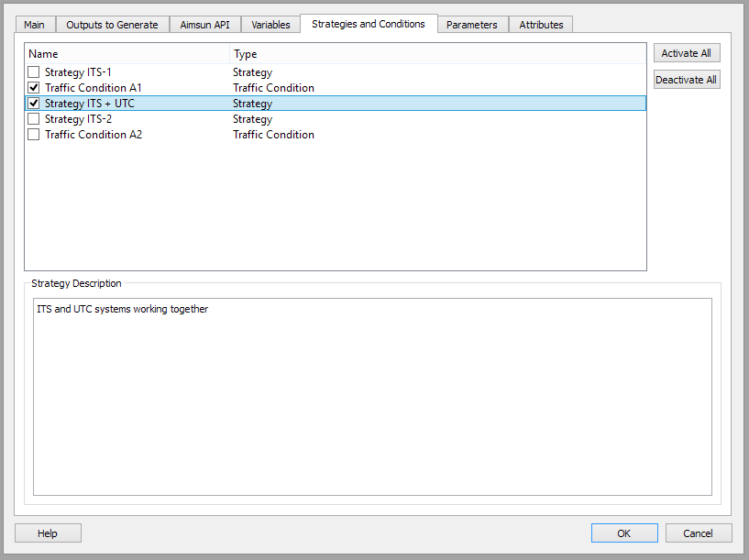Check the Traffic Condition A2 checkbox
The height and width of the screenshot is (560, 749).
point(34,135)
